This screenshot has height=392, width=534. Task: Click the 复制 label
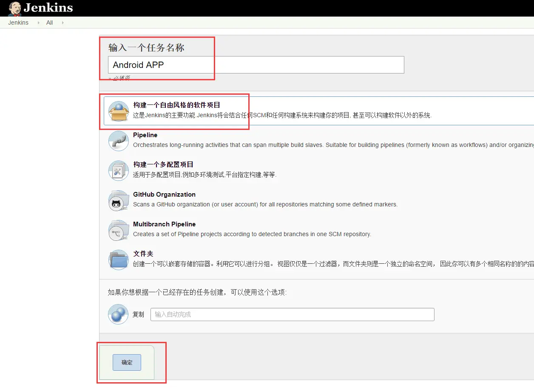pyautogui.click(x=138, y=314)
